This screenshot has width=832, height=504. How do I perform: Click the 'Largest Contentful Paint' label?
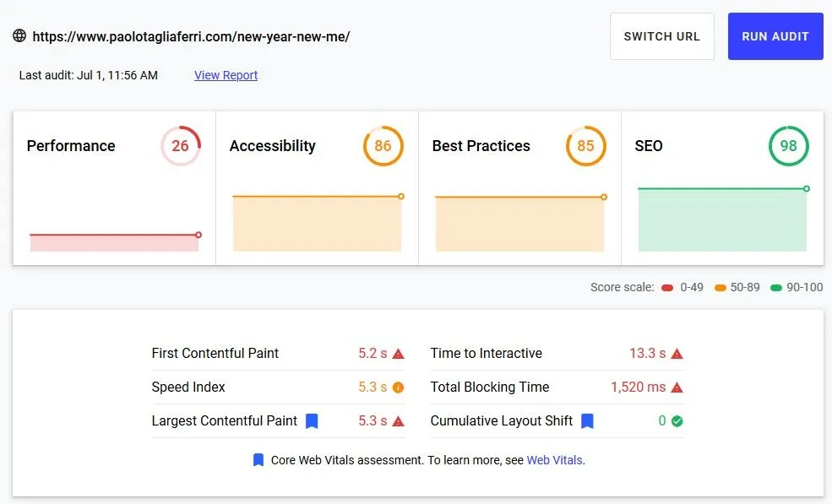[225, 420]
